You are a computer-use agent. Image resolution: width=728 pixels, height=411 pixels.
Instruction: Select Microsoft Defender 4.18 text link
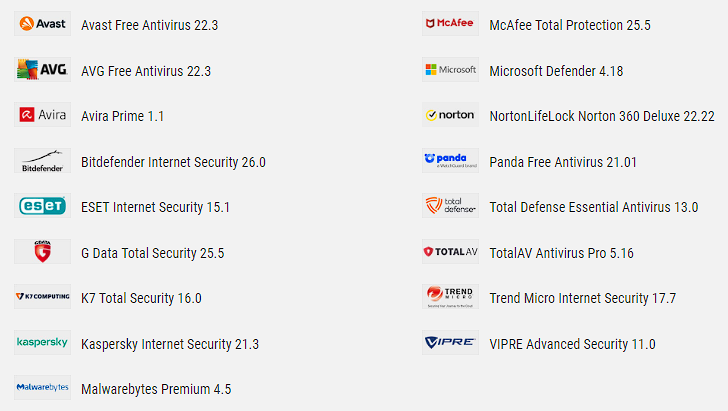tap(556, 71)
